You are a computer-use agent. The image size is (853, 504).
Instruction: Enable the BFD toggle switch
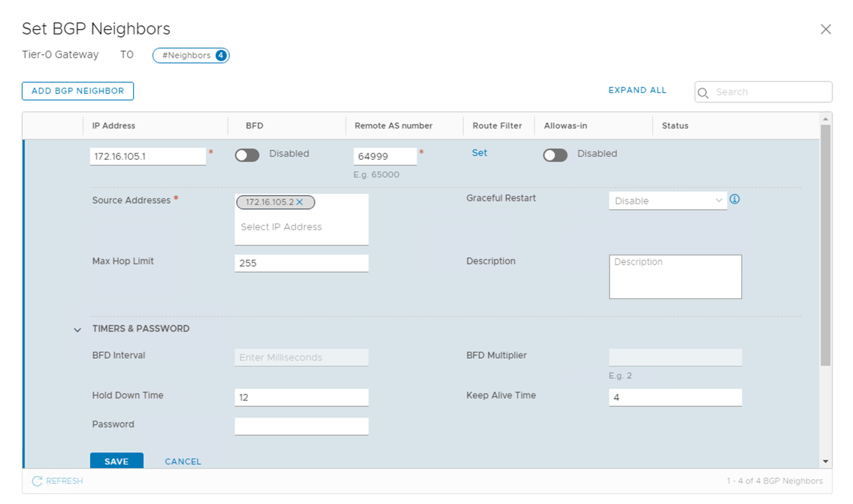(x=247, y=155)
